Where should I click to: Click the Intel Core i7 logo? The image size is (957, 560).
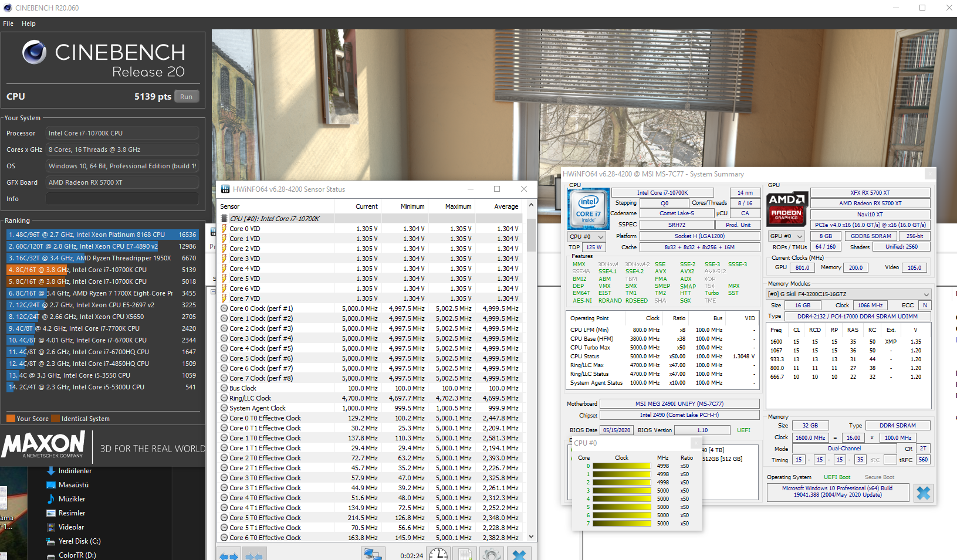click(x=589, y=209)
